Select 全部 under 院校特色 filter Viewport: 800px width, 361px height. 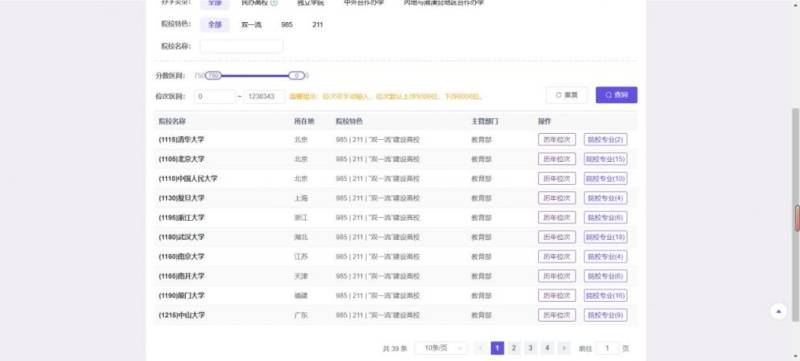click(x=215, y=24)
